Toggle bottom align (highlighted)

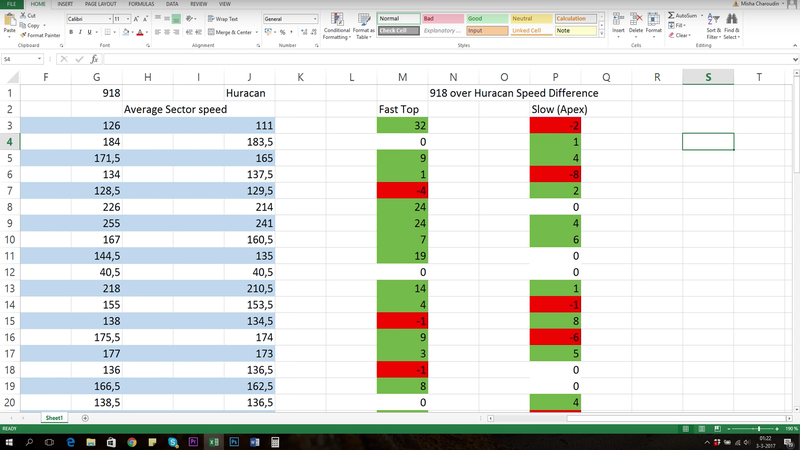pyautogui.click(x=177, y=19)
